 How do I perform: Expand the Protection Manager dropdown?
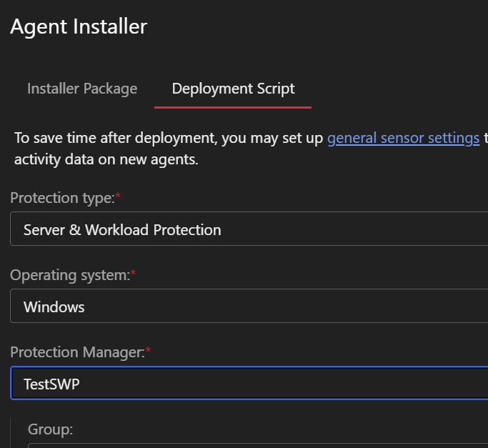(x=250, y=383)
